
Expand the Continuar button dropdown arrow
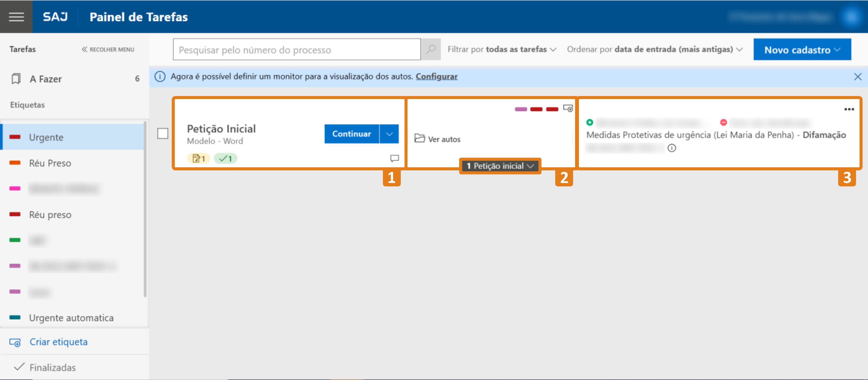[x=389, y=134]
